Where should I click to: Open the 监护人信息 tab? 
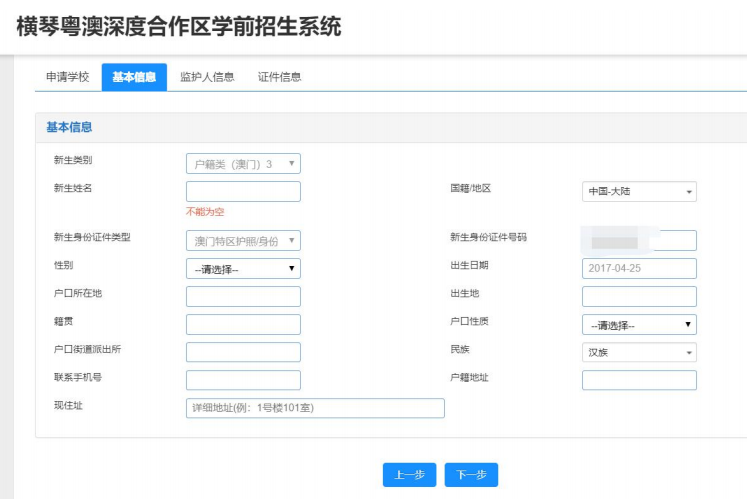click(x=207, y=77)
